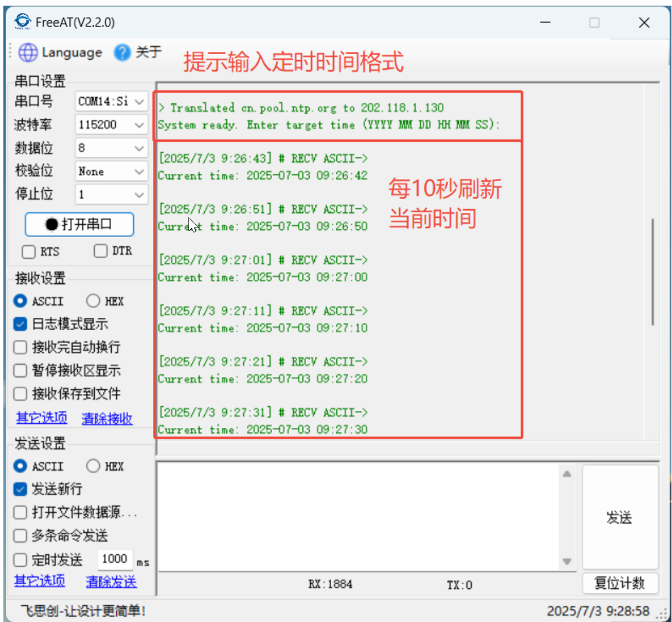Image resolution: width=672 pixels, height=622 pixels.
Task: Uncheck 日志模式显示 option
Action: pos(20,324)
